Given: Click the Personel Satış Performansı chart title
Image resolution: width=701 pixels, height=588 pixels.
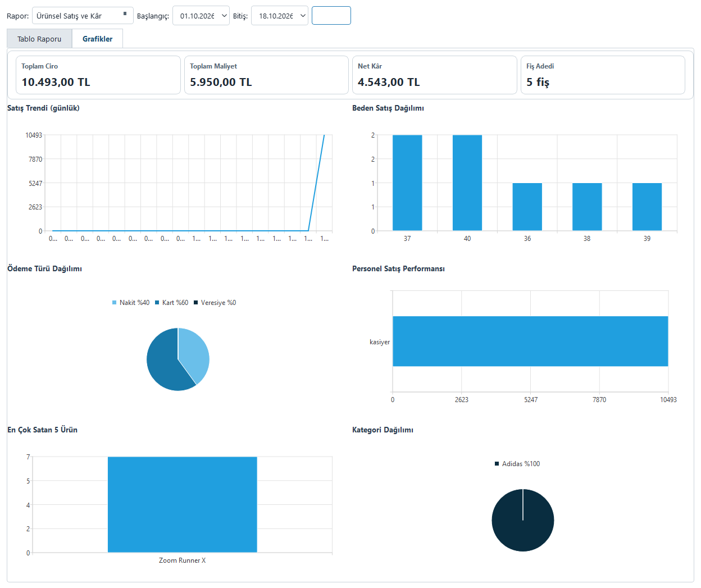Looking at the screenshot, I should pyautogui.click(x=399, y=268).
